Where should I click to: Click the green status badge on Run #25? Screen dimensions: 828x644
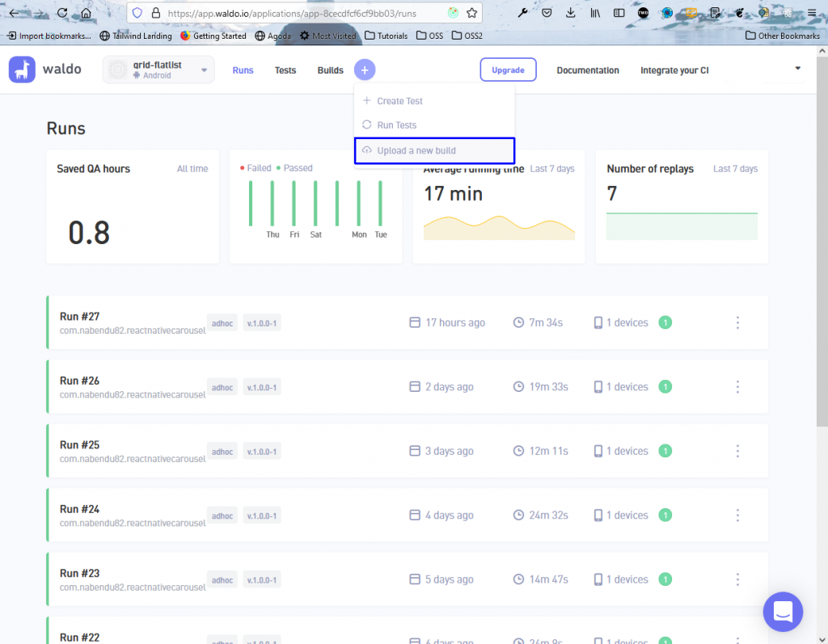(x=665, y=451)
